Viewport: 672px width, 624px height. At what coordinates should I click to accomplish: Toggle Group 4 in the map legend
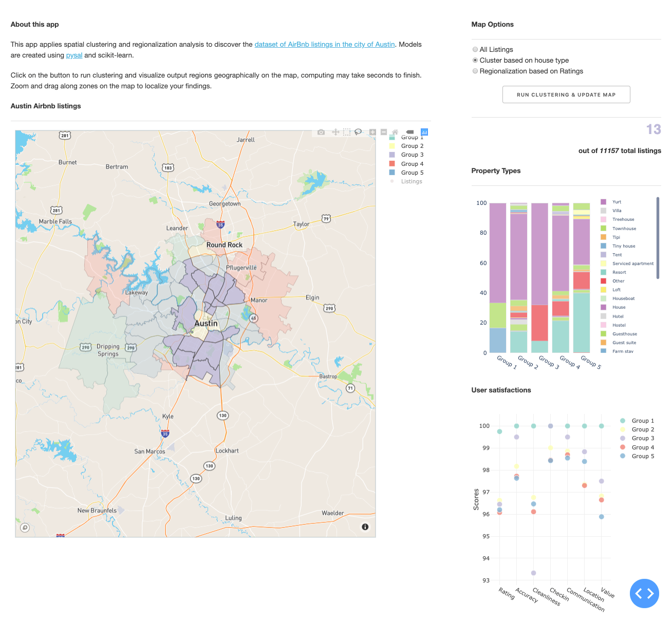[407, 164]
